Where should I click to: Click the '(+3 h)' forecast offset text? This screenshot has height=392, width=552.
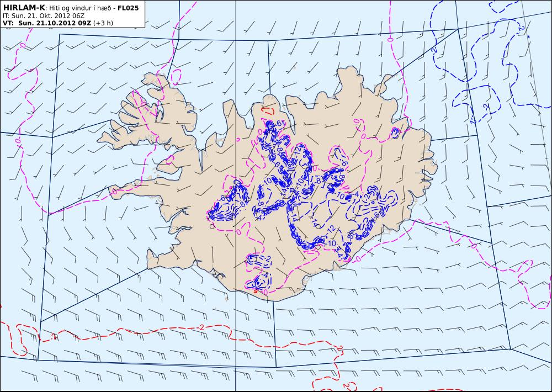103,23
